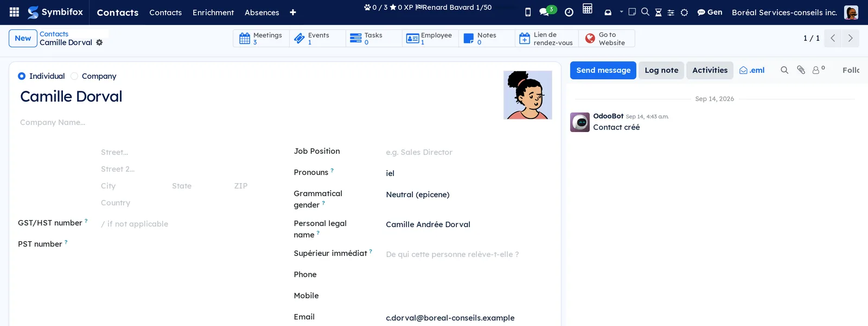Screen dimensions: 868x326
Task: Open the gear actions menu next to Camille Dorval
Action: coord(99,42)
